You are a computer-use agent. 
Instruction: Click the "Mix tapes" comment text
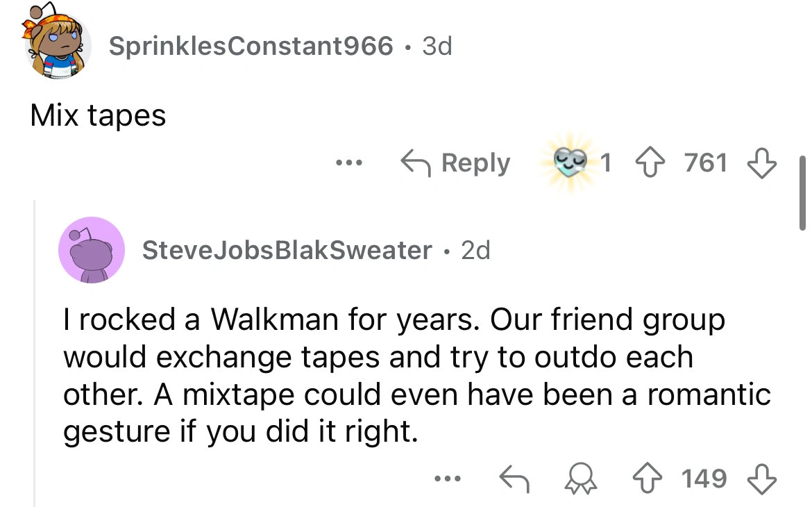(98, 115)
